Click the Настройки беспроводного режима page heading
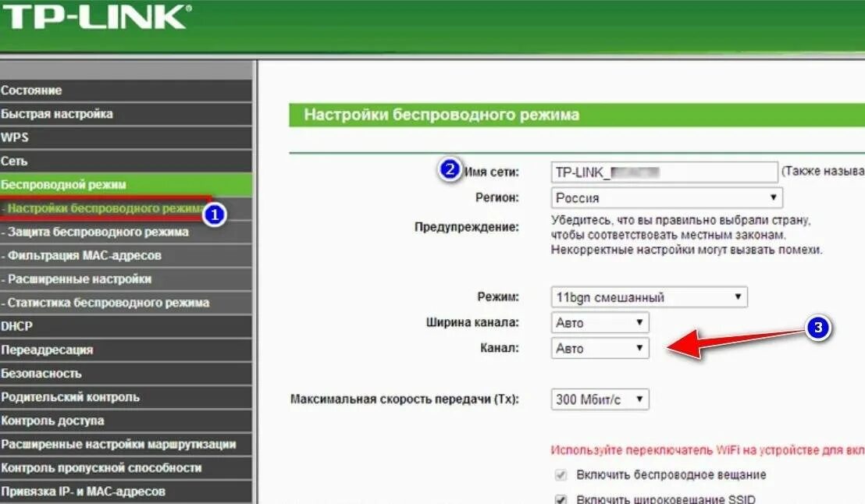Image resolution: width=865 pixels, height=504 pixels. 441,115
